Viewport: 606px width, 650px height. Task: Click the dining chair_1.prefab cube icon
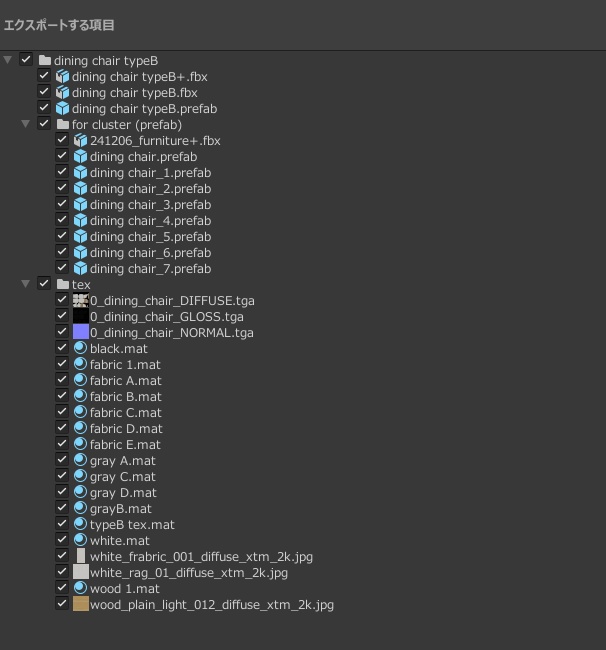tap(80, 172)
